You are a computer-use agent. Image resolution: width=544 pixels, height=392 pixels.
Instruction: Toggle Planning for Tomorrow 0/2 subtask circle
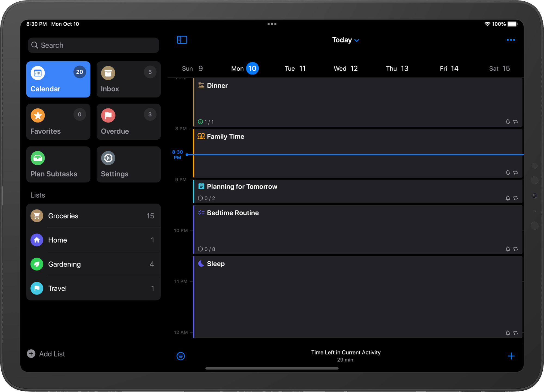pos(200,198)
